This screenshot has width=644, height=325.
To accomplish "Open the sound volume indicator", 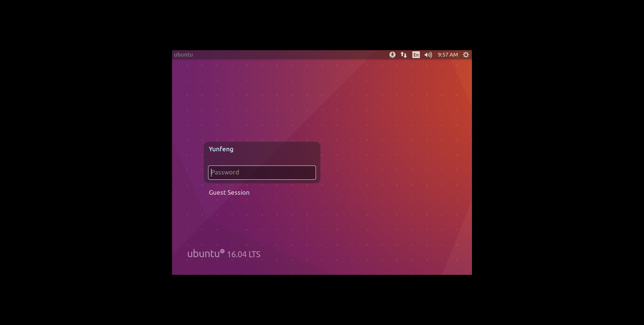I will [x=428, y=55].
